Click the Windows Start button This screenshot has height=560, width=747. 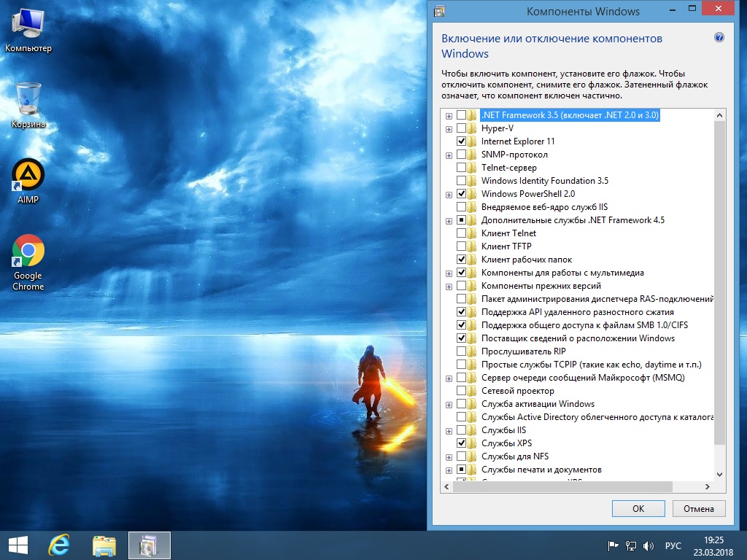pos(18,545)
